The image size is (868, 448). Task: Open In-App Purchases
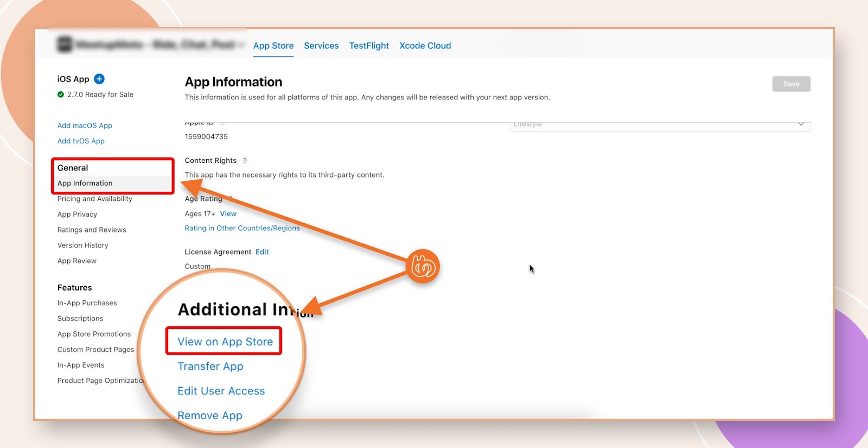tap(87, 303)
